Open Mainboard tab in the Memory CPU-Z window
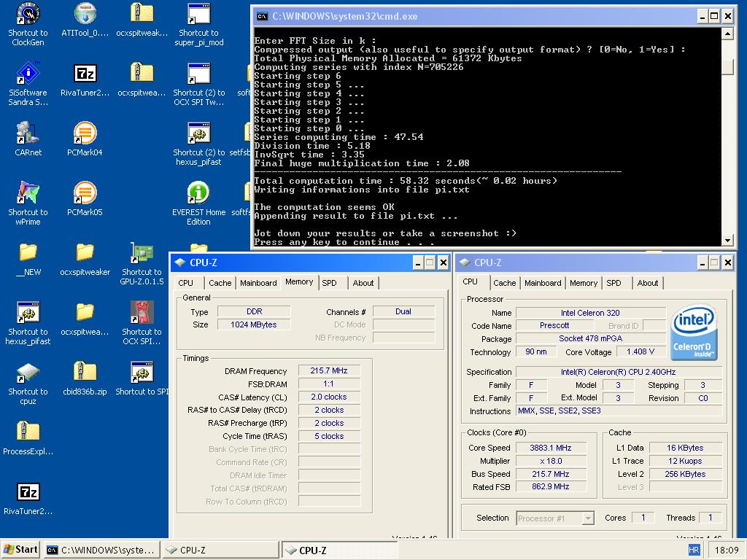 tap(258, 283)
